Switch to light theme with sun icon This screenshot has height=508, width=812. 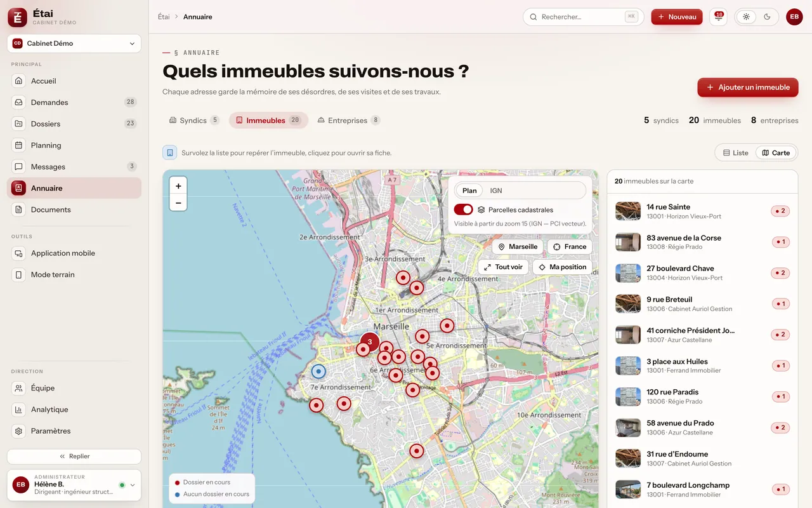pos(746,17)
